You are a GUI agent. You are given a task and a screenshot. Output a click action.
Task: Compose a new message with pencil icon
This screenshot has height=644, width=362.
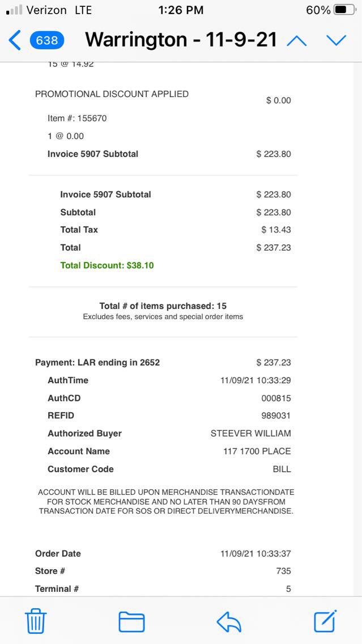[x=325, y=621]
